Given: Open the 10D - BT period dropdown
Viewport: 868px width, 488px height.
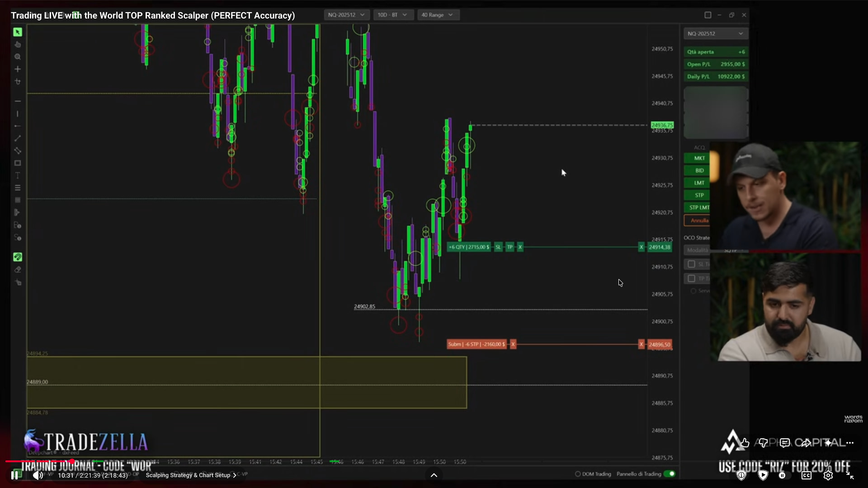Looking at the screenshot, I should (392, 15).
